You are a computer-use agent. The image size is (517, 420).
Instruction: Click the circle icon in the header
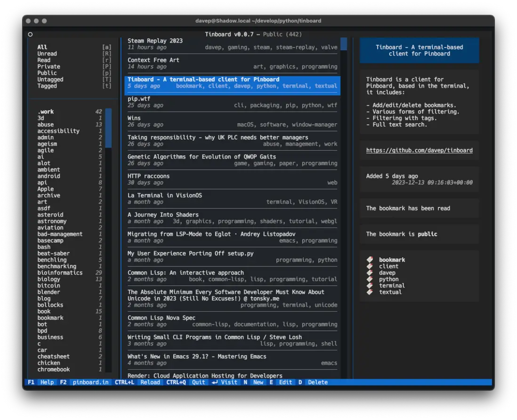coord(31,34)
